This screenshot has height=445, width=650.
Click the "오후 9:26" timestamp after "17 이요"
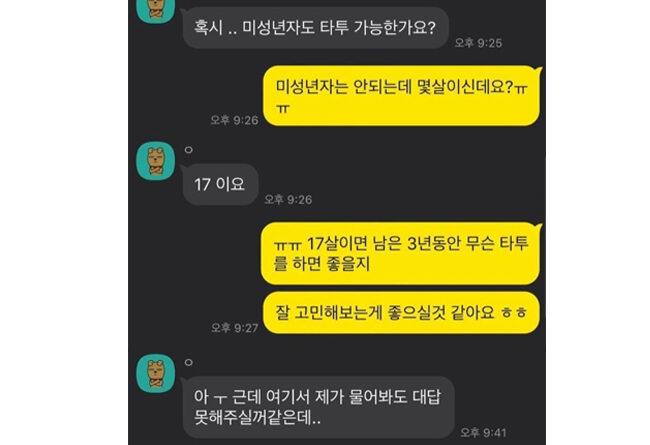click(288, 200)
